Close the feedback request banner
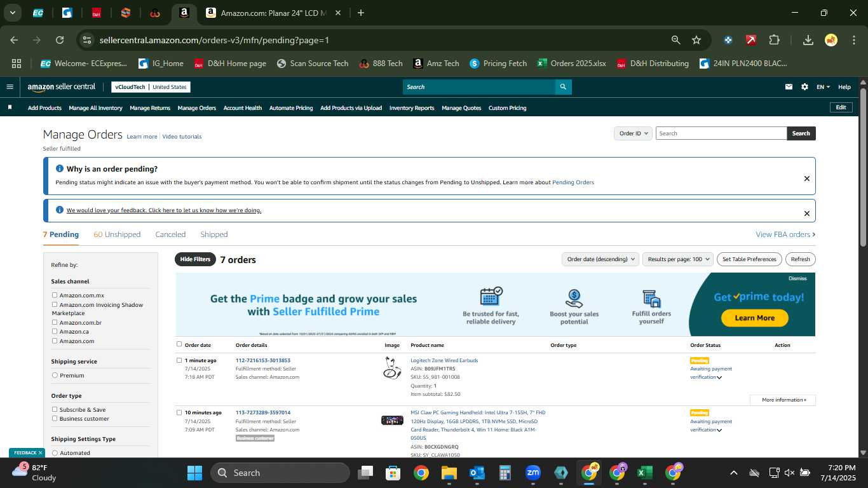Screen dimensions: 868x488 point(807,213)
